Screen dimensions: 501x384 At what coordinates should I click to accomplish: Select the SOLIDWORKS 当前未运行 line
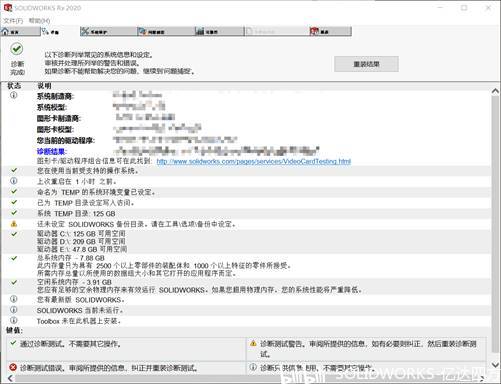80,310
